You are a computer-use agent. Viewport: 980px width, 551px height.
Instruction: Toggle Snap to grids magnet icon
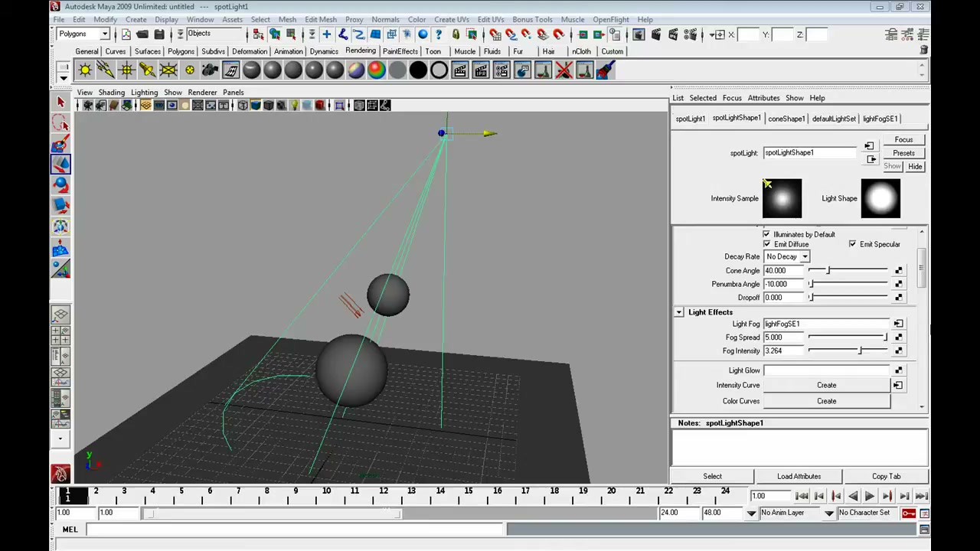pyautogui.click(x=495, y=34)
